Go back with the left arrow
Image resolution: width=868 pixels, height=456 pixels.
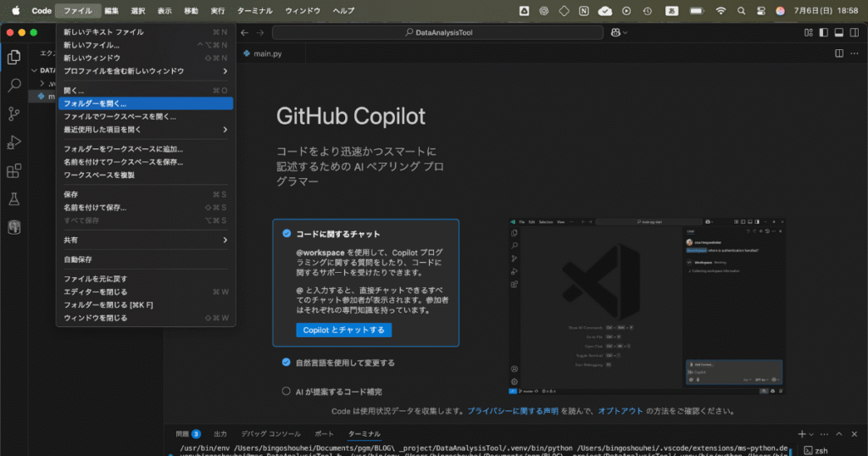click(x=245, y=33)
